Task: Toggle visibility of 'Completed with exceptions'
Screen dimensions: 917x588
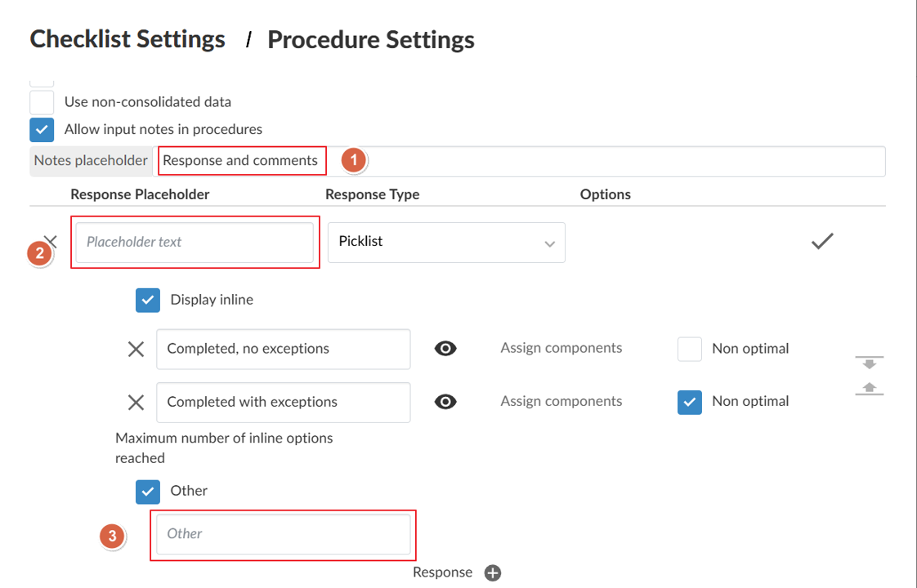Action: (x=445, y=401)
